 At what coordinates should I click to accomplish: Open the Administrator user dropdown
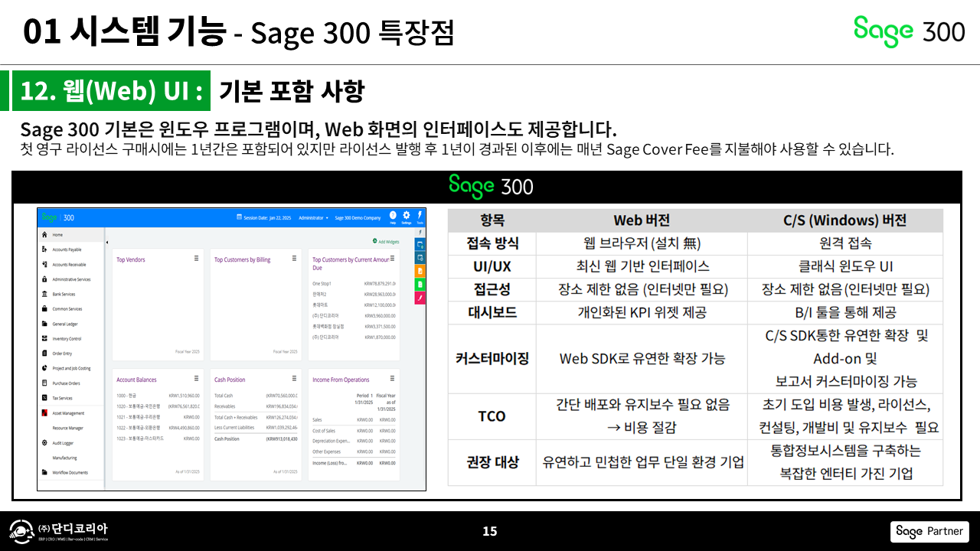coord(313,217)
